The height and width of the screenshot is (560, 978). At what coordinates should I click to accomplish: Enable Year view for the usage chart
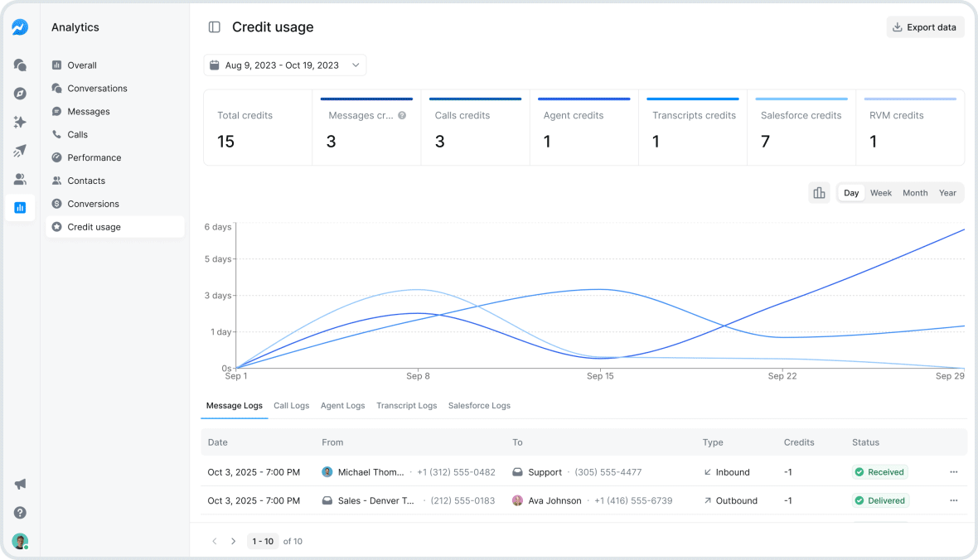947,192
